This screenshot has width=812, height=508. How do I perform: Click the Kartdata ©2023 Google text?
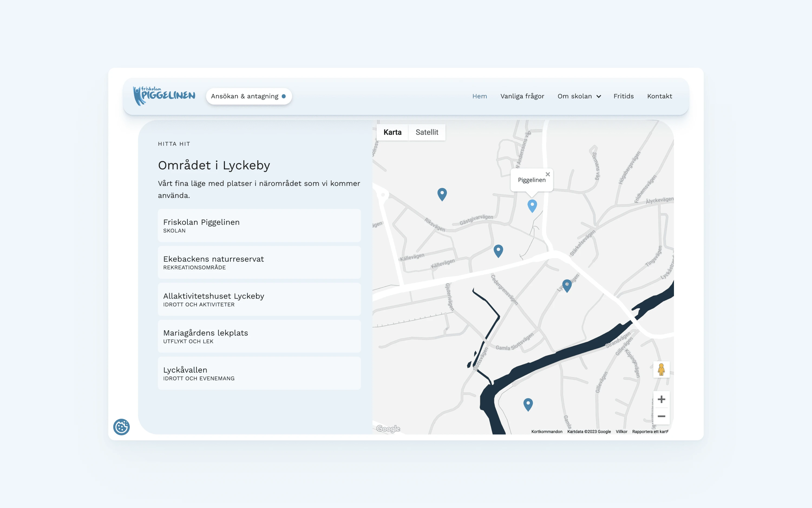pos(589,431)
